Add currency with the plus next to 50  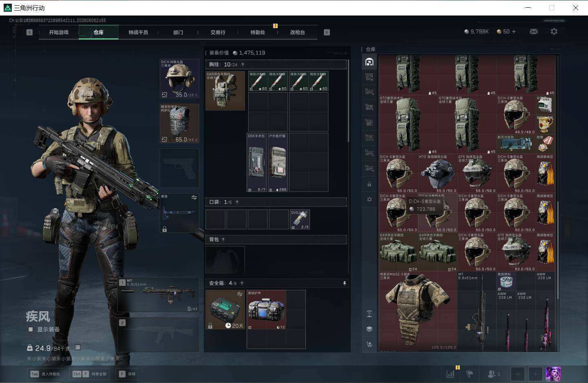[x=514, y=31]
